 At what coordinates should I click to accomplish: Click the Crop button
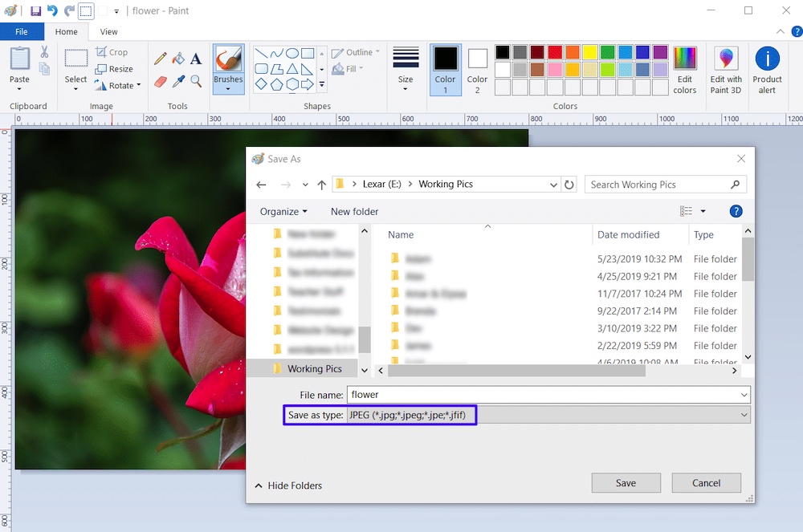click(x=112, y=52)
